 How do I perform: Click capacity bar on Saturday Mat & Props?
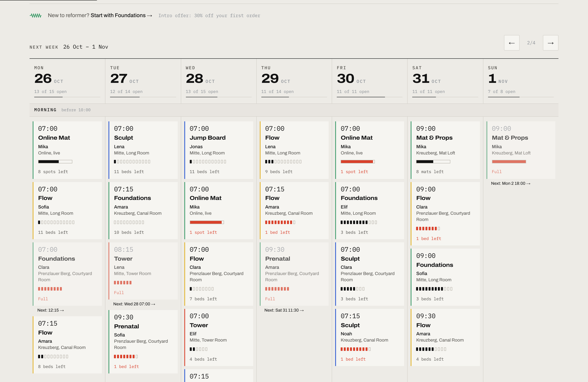[433, 161]
